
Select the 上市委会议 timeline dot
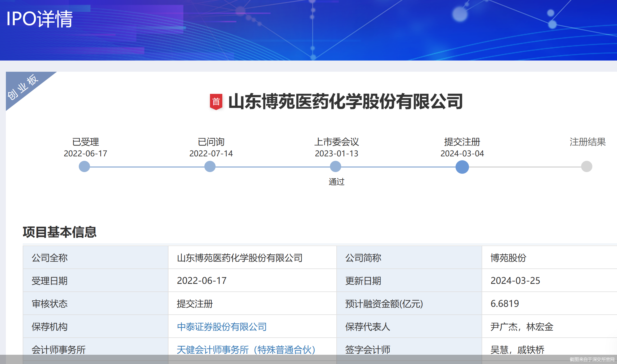pos(336,167)
